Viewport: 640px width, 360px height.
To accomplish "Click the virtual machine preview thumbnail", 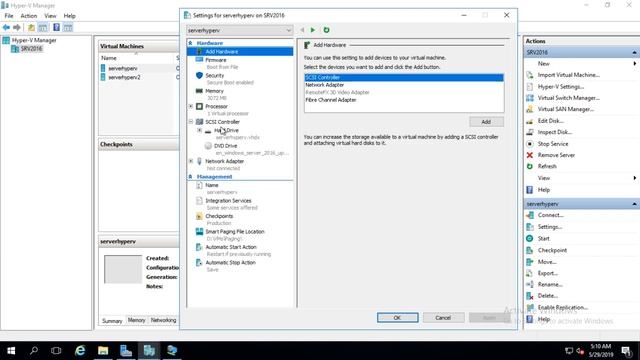I will tap(123, 269).
